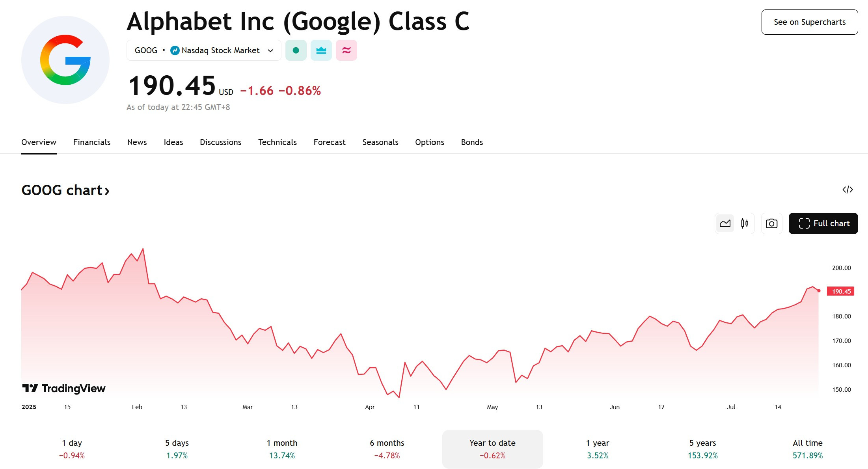Click the Jul marker on time axis
868x469 pixels.
731,407
